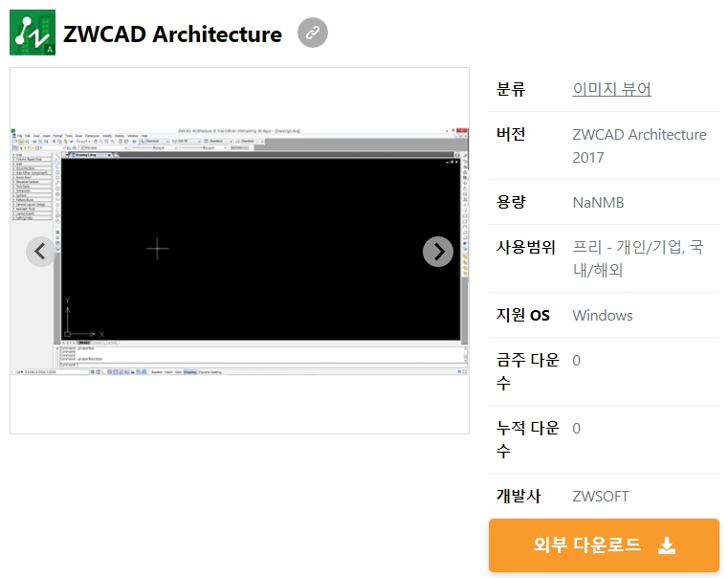The width and height of the screenshot is (728, 578).
Task: Select the version text ZWCAD Architecture 2017
Action: click(x=639, y=145)
